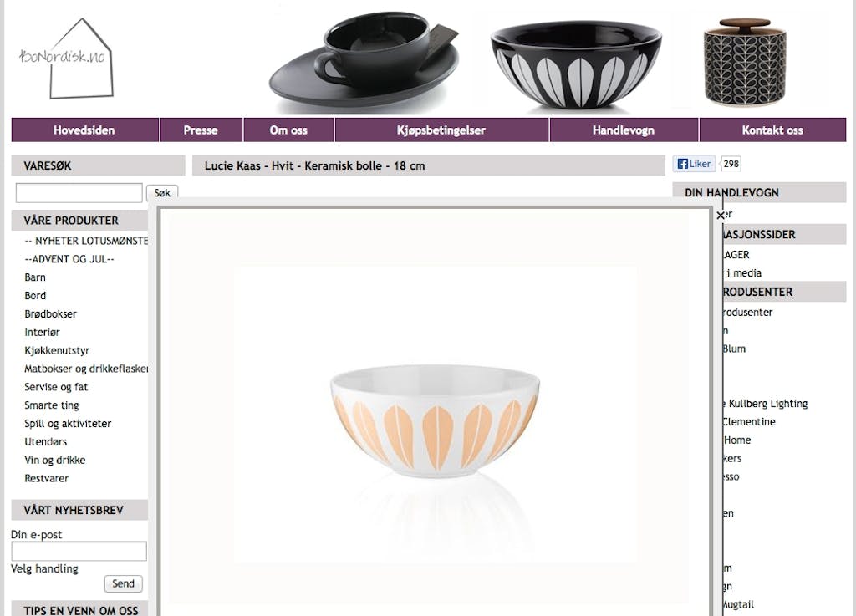
Task: Click the black lotus bowl banner image
Action: [x=576, y=64]
